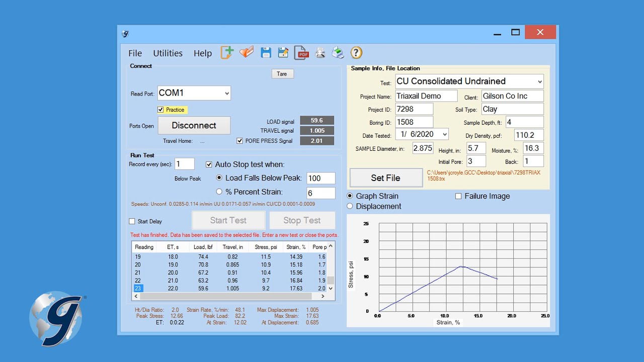Click the table horizontal scroll right arrow
This screenshot has width=644, height=362.
[323, 297]
